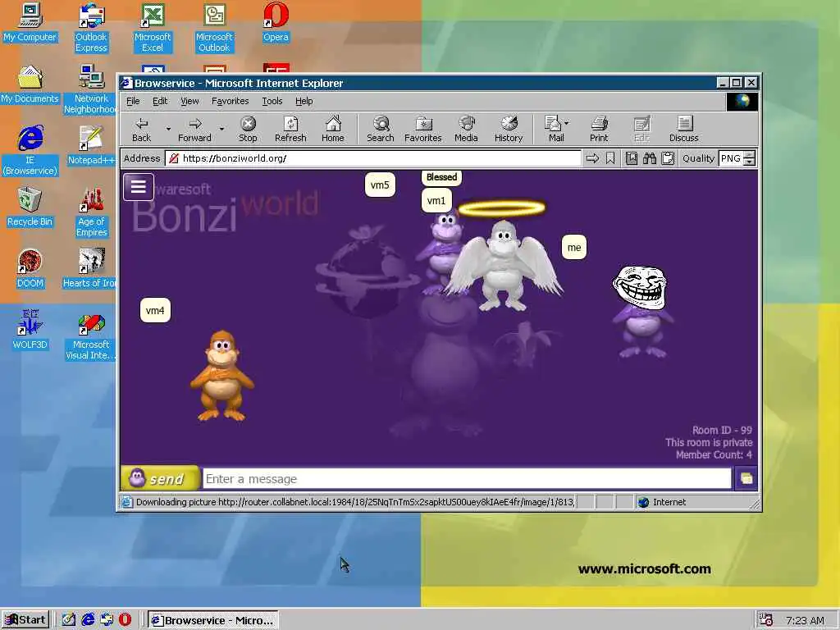The height and width of the screenshot is (630, 840).
Task: Open the BonziWorld hamburger menu
Action: (x=138, y=186)
